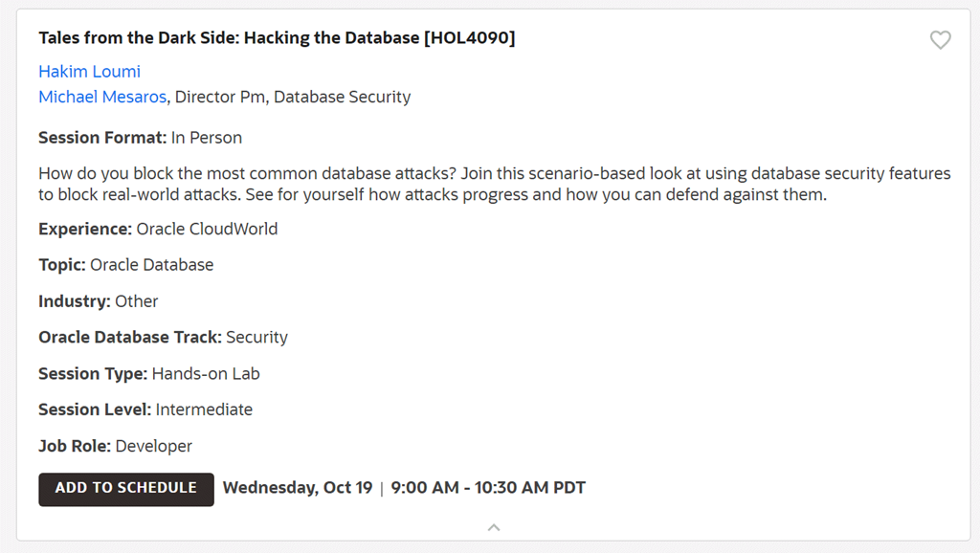980x553 pixels.
Task: Open Hakim Loumi's speaker profile
Action: point(89,72)
